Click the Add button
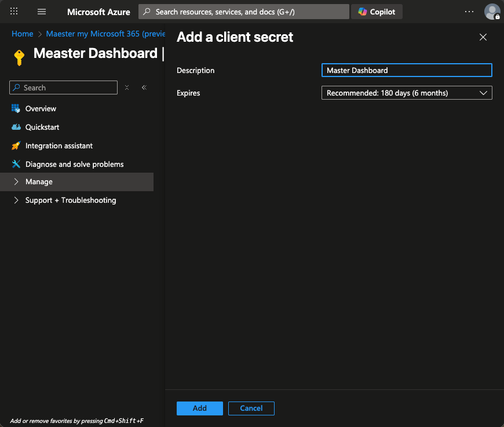Image resolution: width=504 pixels, height=427 pixels. click(199, 408)
